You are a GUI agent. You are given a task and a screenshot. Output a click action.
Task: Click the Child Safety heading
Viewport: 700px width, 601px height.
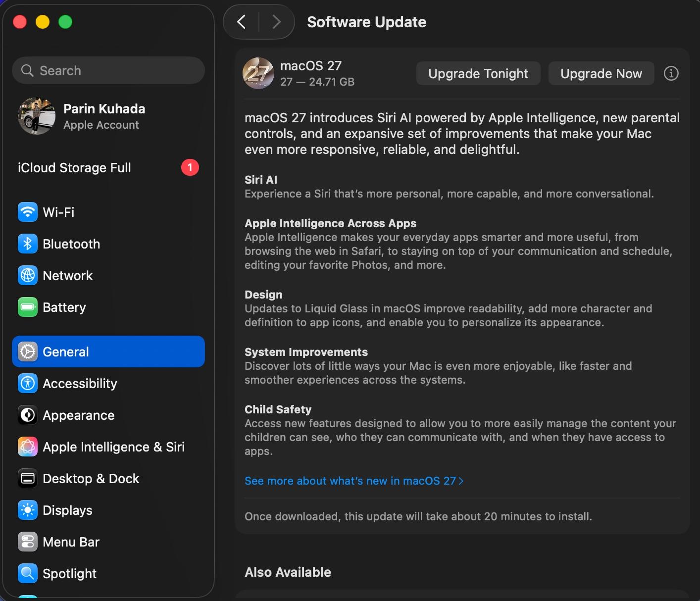278,409
